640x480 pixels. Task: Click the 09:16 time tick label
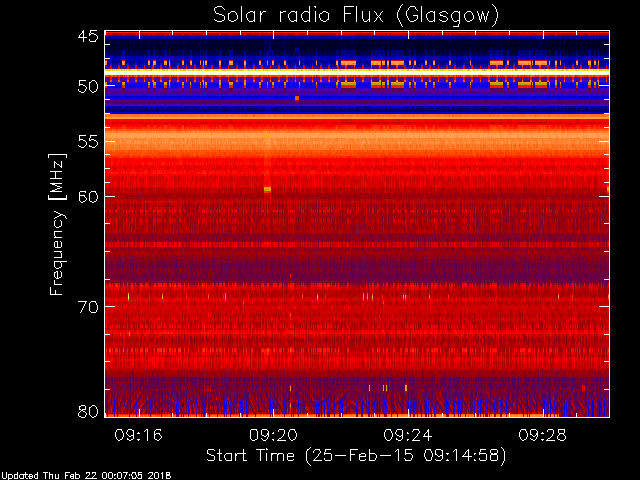coord(138,435)
